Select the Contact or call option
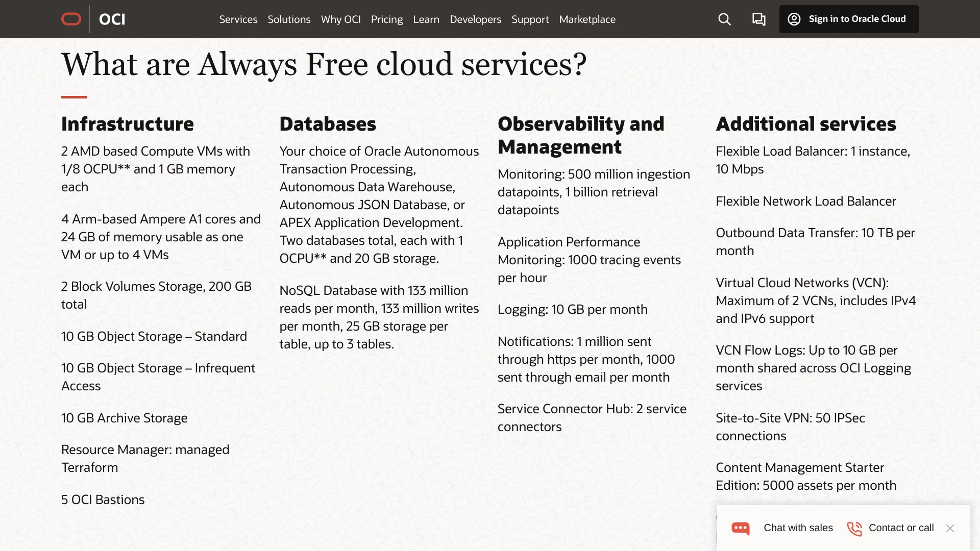This screenshot has height=551, width=980. coord(901,529)
